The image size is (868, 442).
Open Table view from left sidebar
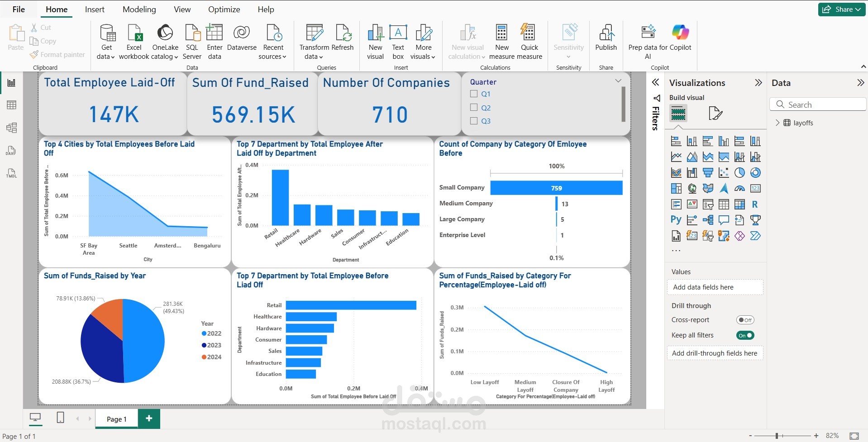coord(11,105)
